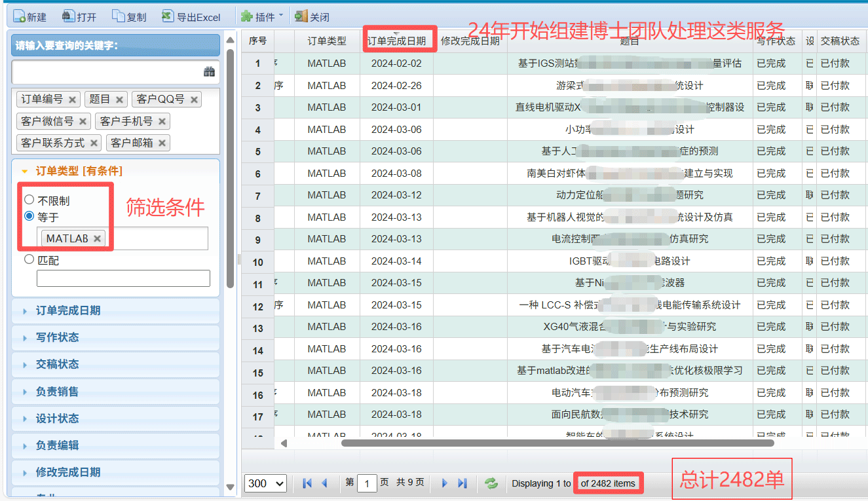Click the keyword search input field
The height and width of the screenshot is (501, 868).
106,72
